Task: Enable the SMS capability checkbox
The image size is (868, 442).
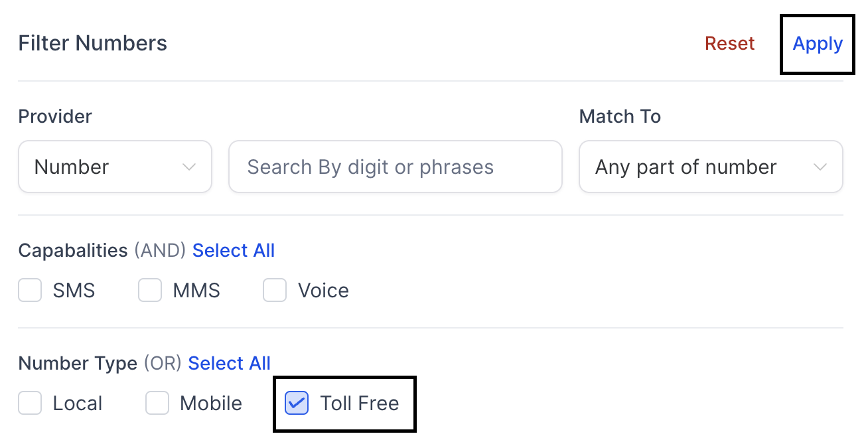Action: coord(30,291)
